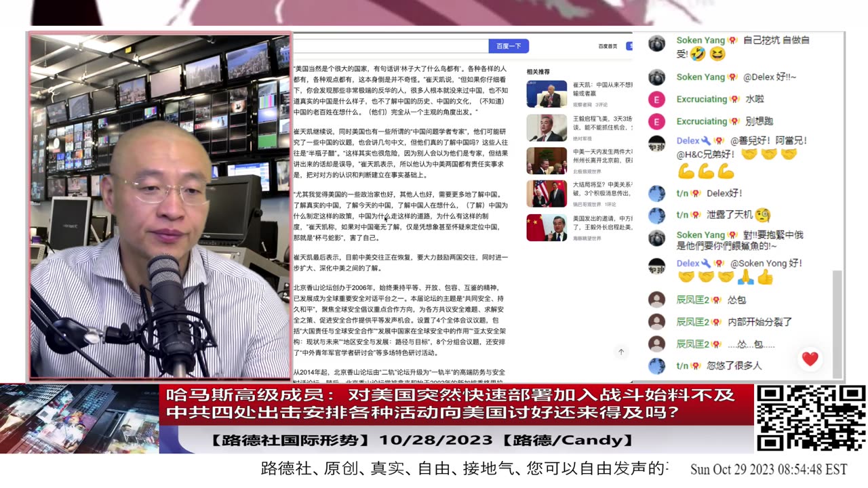This screenshot has height=488, width=868.
Task: Focus the Baidu search input box
Action: click(x=391, y=46)
